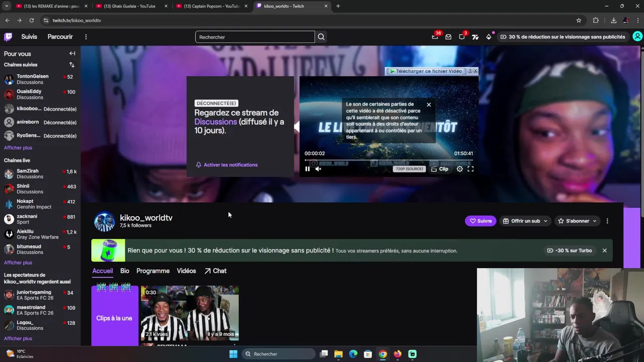644x362 pixels.
Task: Unmute the video player sound
Action: (318, 169)
